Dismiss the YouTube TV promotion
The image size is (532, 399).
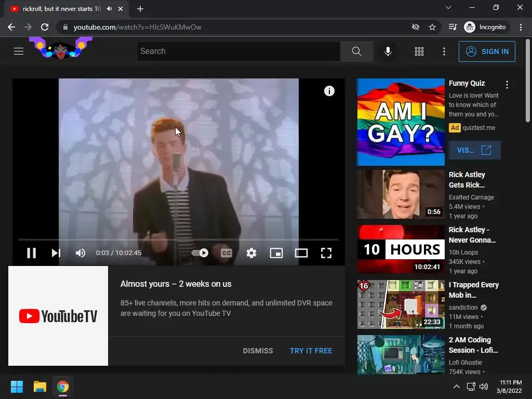[x=258, y=351]
